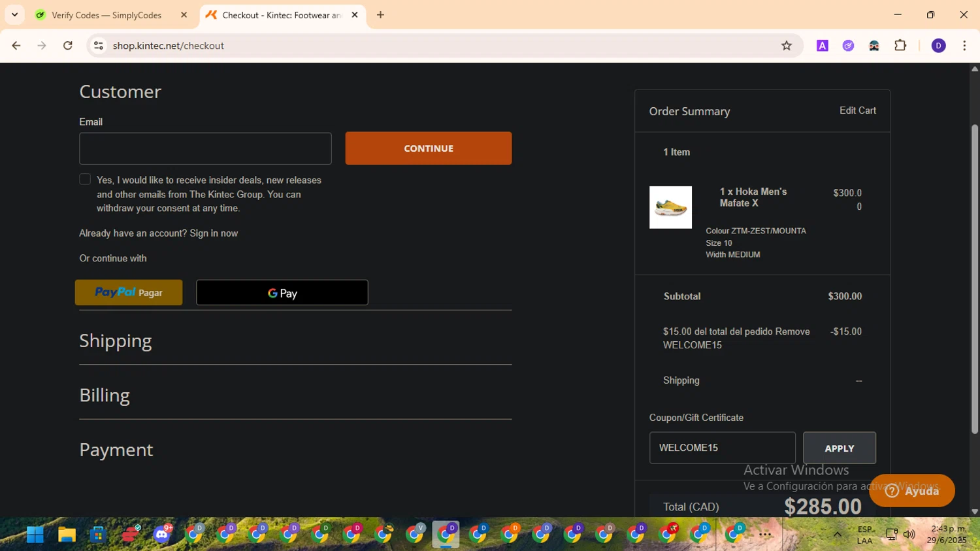980x551 pixels.
Task: Click the browser forward arrow
Action: pos(42,46)
